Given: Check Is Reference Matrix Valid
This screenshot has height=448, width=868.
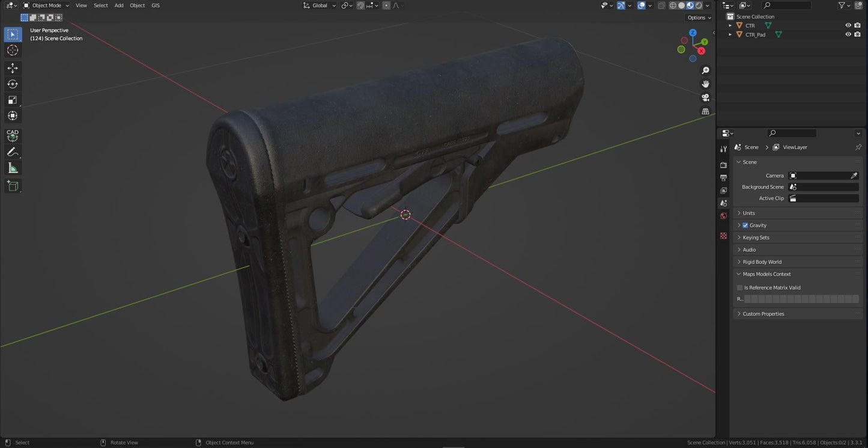Looking at the screenshot, I should tap(740, 288).
